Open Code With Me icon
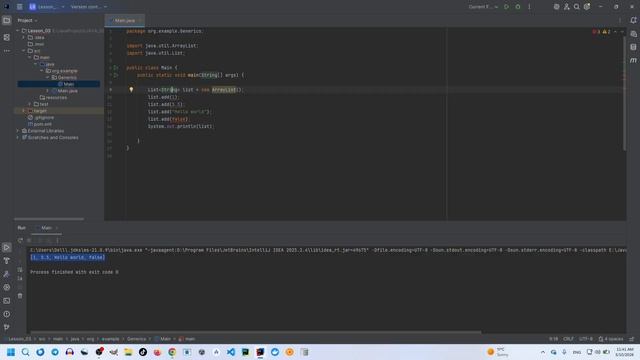The image size is (640, 360). [567, 7]
